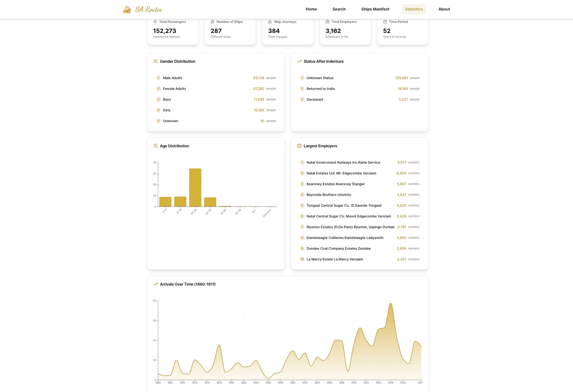Viewport: 573px width, 392px height.
Task: Click the Status After Indenture trend icon
Action: coord(299,61)
